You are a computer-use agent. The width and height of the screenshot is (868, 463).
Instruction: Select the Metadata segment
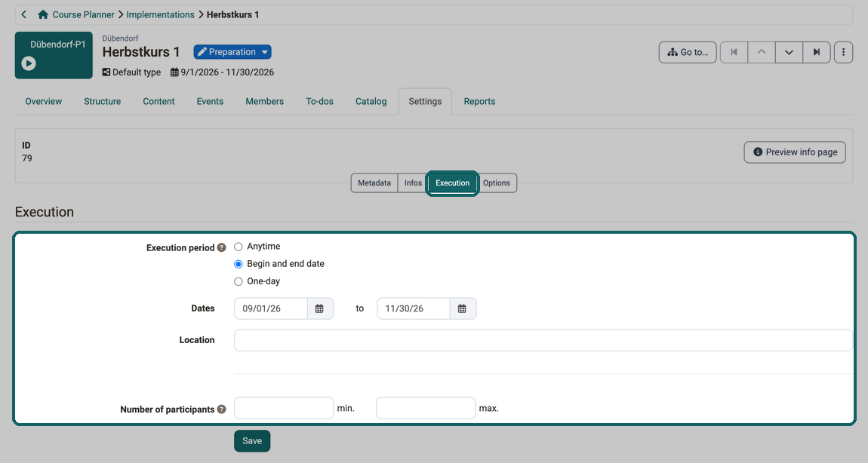click(374, 183)
